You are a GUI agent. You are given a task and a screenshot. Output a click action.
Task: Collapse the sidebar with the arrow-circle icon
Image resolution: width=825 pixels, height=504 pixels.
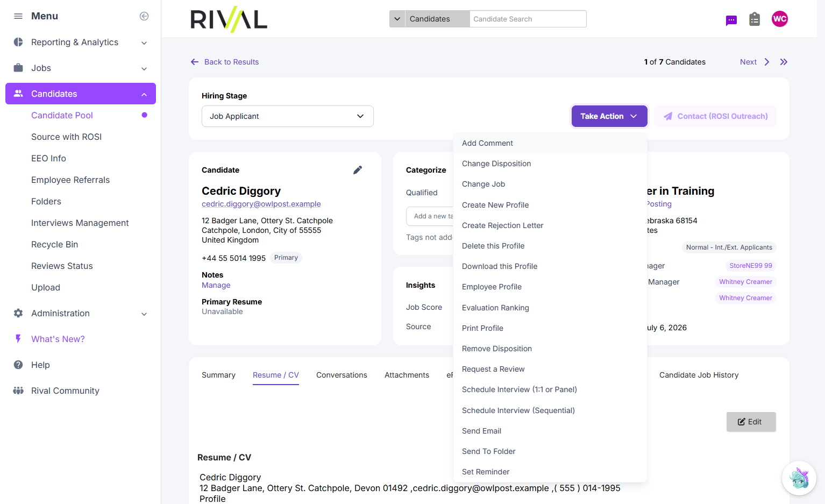pos(144,16)
